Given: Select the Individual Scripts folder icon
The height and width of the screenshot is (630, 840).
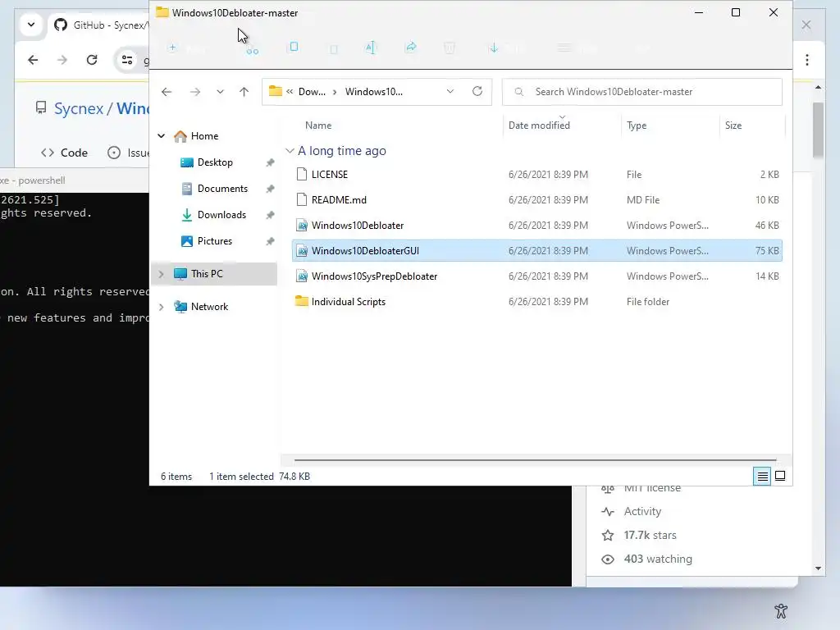Looking at the screenshot, I should [302, 301].
